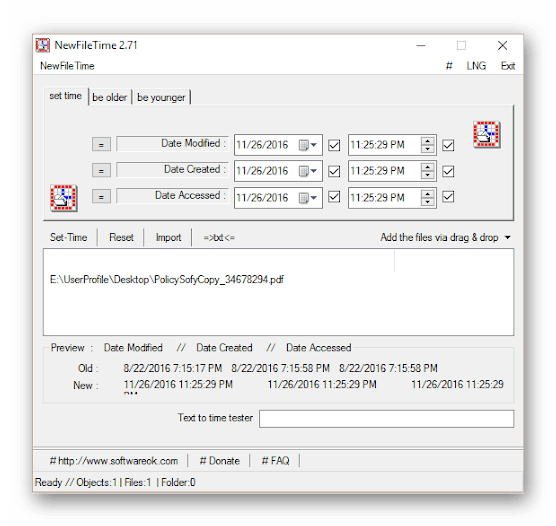Expand Add the files via drag & drop menu

tap(445, 237)
